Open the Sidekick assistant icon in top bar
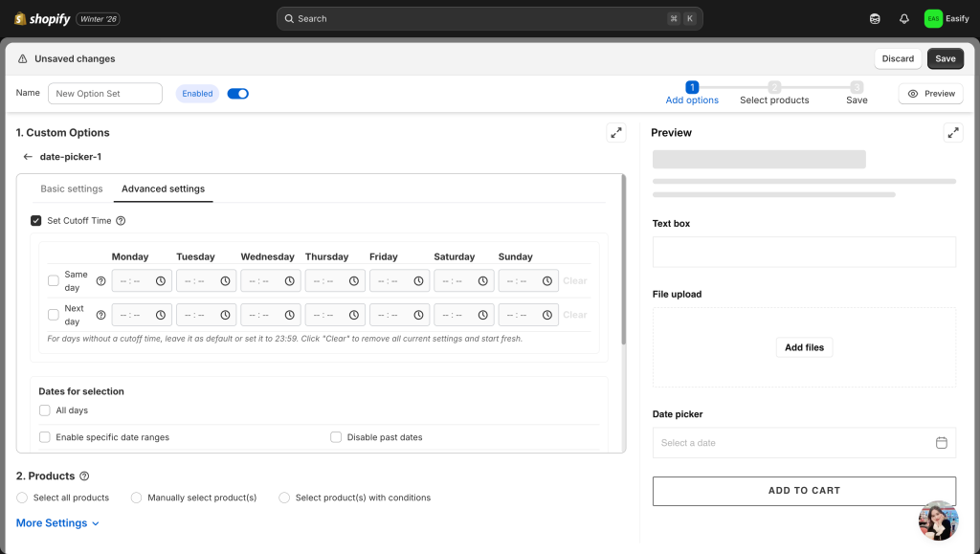This screenshot has width=980, height=554. (875, 18)
